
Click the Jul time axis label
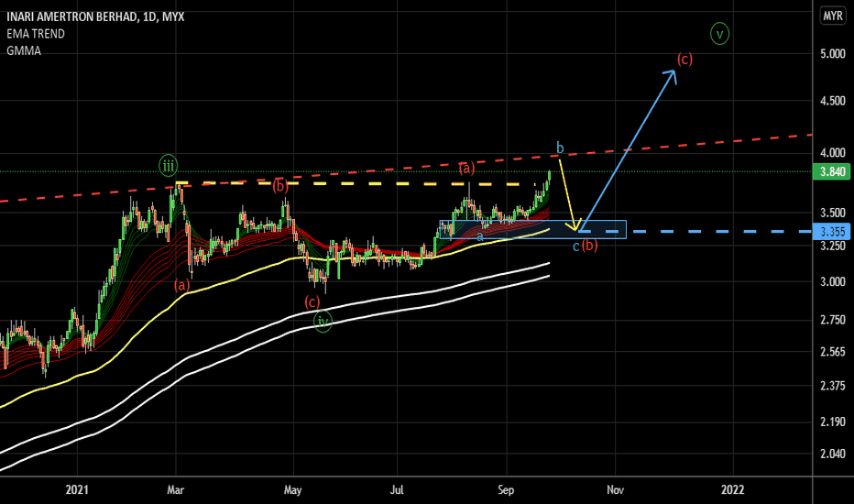click(x=397, y=490)
